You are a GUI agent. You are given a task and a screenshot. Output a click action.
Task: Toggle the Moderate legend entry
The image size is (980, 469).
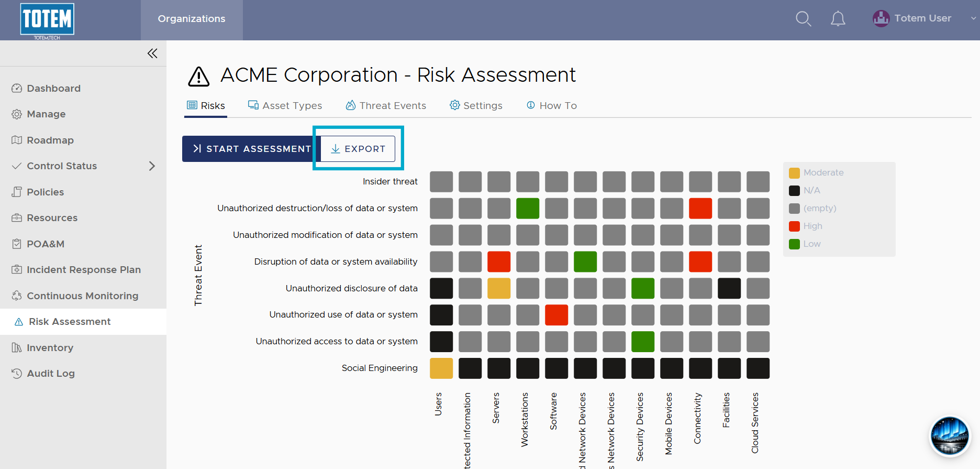pyautogui.click(x=816, y=173)
